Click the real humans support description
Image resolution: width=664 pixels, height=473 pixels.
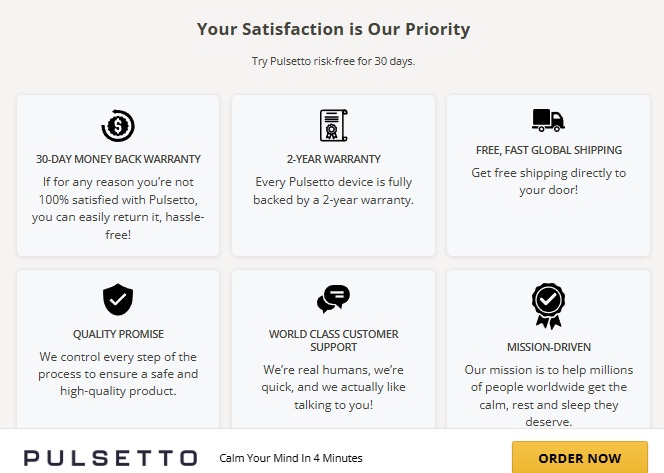click(x=333, y=387)
